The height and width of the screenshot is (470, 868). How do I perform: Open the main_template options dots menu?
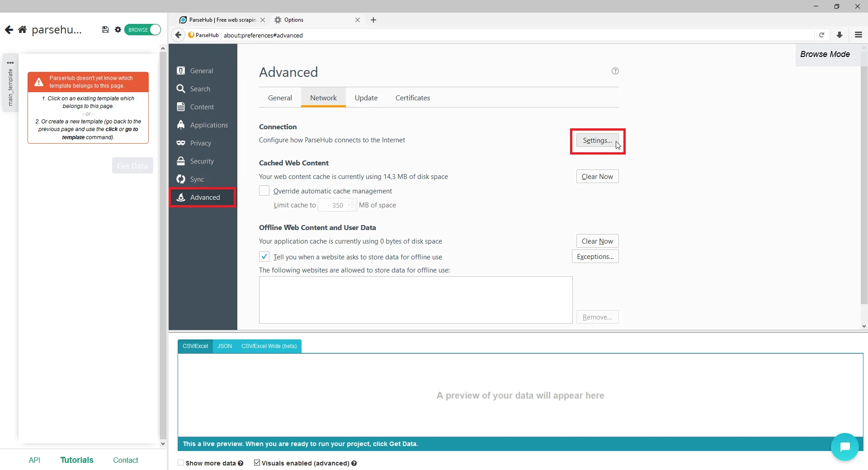[x=10, y=63]
